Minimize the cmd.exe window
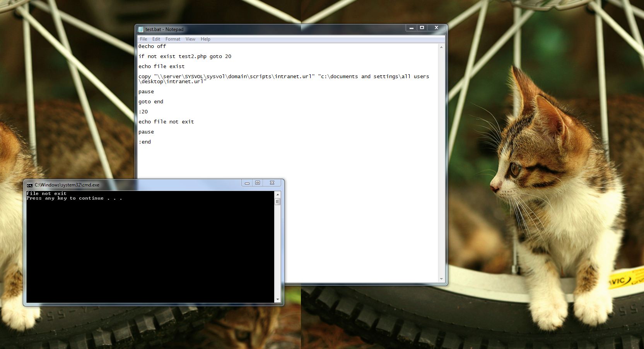 [247, 183]
